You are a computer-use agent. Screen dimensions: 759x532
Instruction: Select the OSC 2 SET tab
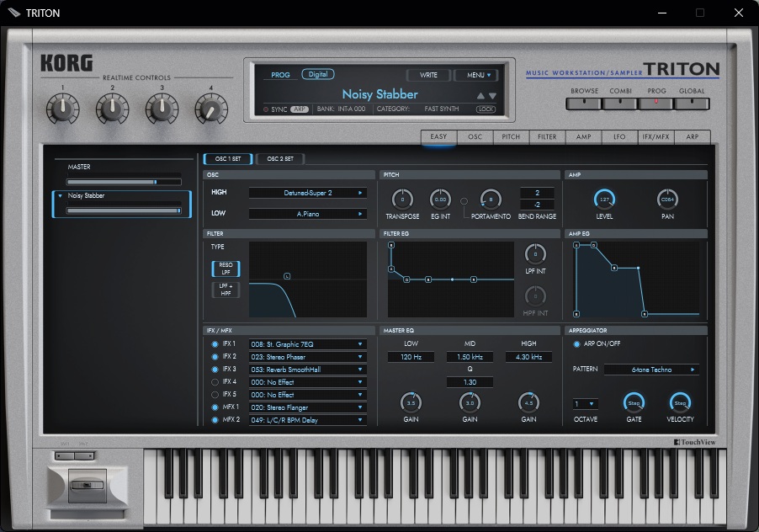pos(280,159)
